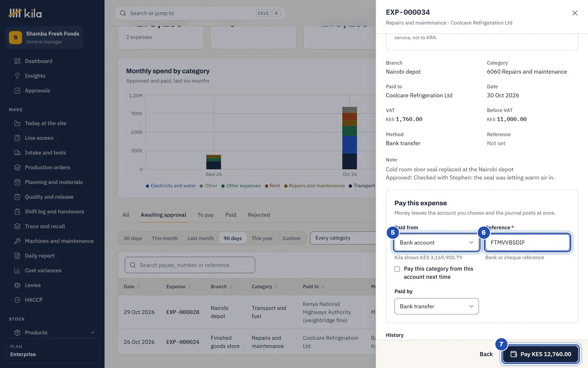This screenshot has width=588, height=368.
Task: Open the Paid by Bank transfer dropdown
Action: [x=437, y=306]
